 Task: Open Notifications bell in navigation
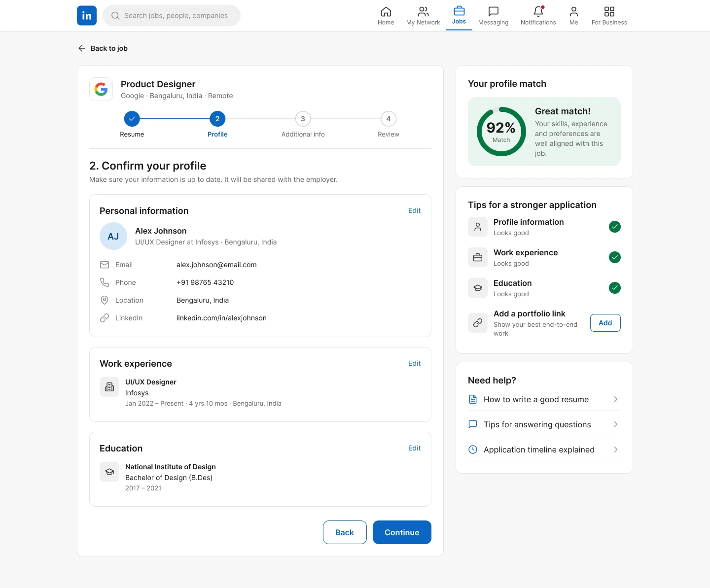click(538, 16)
